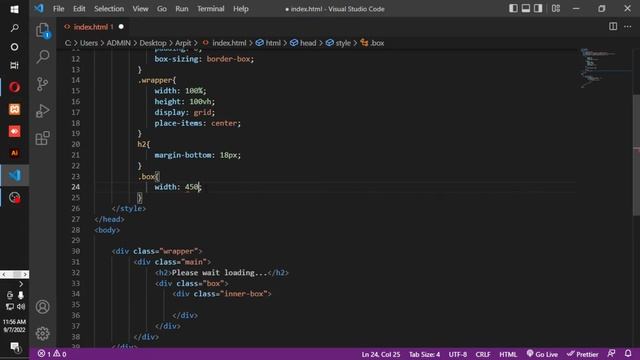Screen dimensions: 640x360
Task: Click the unsaved dot on index.html tab
Action: click(x=121, y=27)
